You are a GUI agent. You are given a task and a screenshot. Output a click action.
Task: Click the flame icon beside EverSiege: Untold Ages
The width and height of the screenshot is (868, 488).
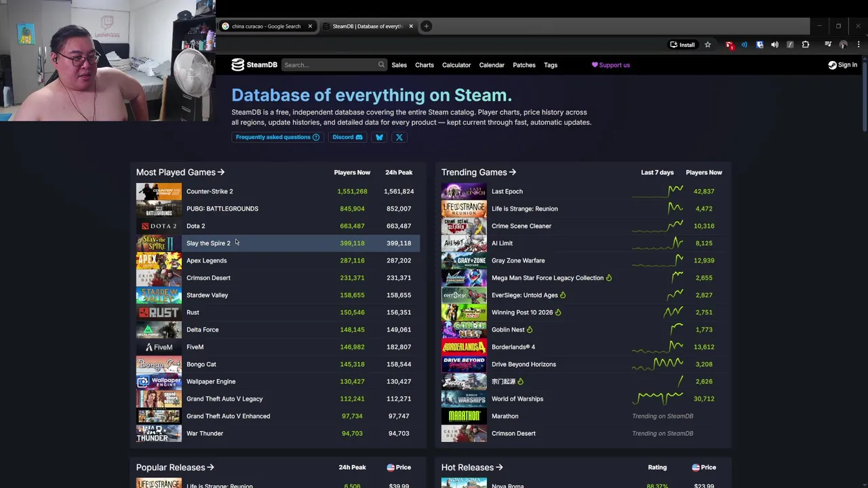pyautogui.click(x=563, y=295)
